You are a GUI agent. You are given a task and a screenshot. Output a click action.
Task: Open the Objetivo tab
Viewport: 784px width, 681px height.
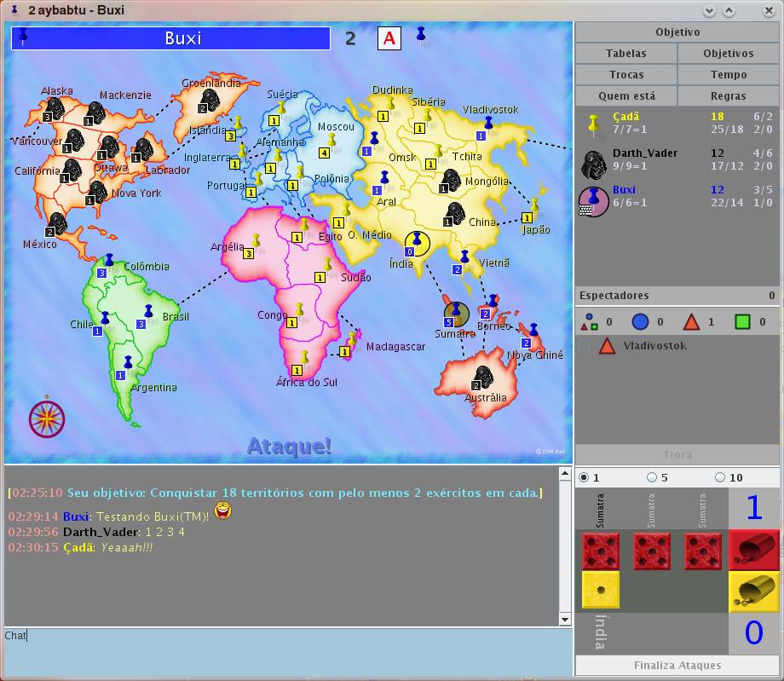point(677,32)
